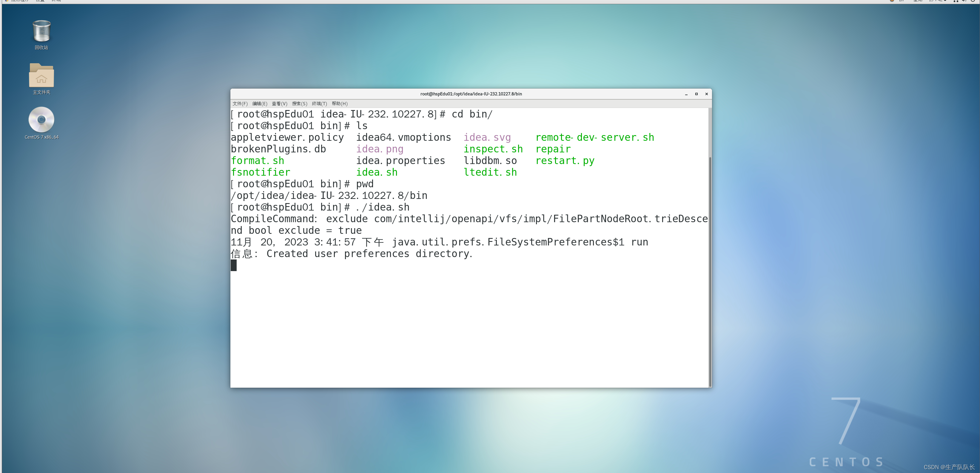This screenshot has height=473, width=980.
Task: Click 'inspect.sh' file name
Action: point(493,149)
